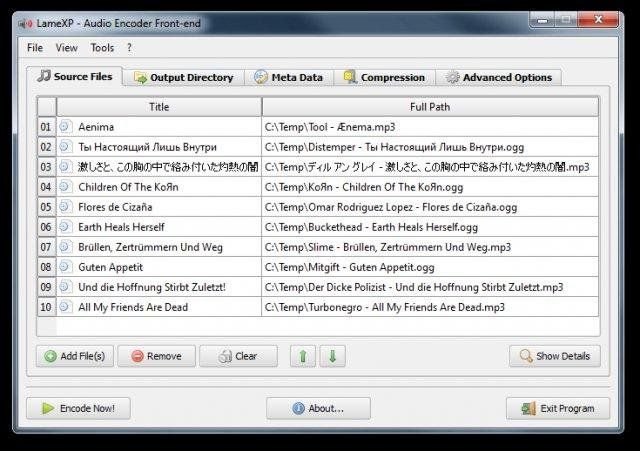Click the Remove button
Screen dimensions: 640x451
pos(157,356)
